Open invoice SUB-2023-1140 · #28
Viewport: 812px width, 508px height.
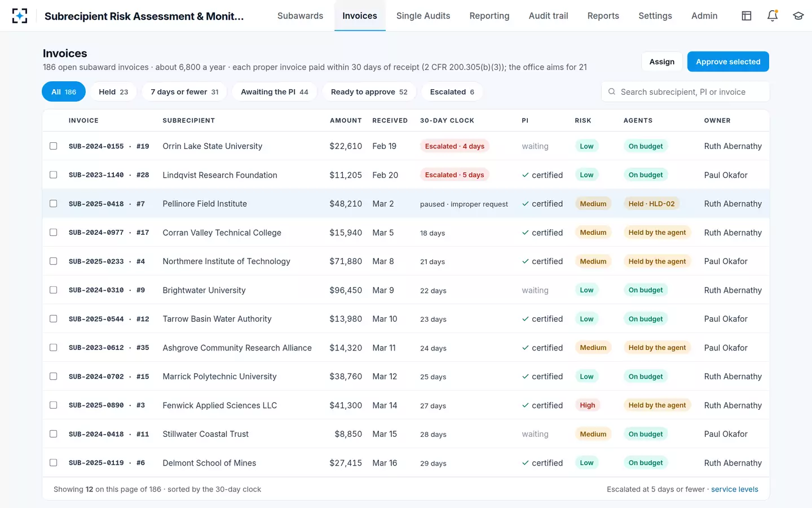click(109, 175)
